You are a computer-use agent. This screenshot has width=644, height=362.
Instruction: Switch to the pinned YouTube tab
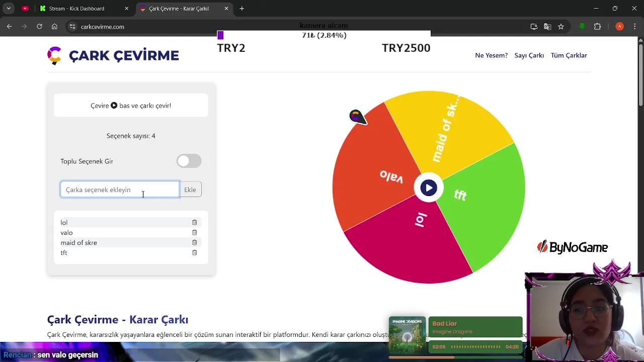tap(25, 9)
